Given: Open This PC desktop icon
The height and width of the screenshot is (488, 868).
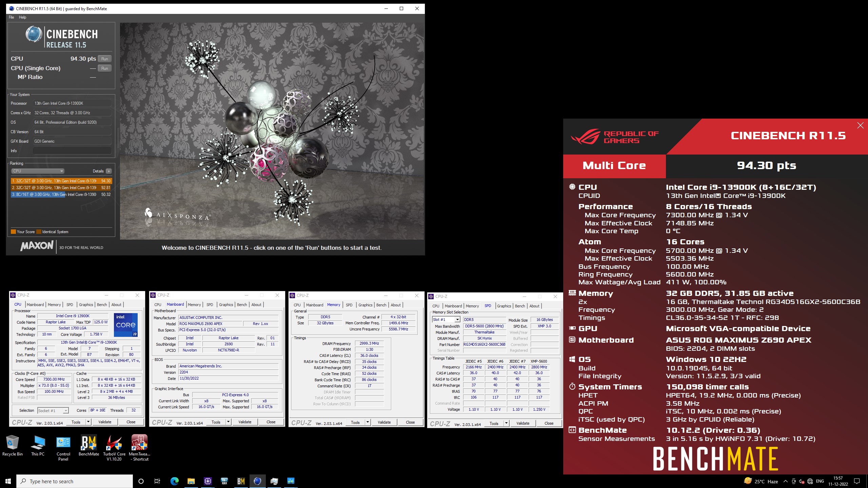Looking at the screenshot, I should pos(38,446).
